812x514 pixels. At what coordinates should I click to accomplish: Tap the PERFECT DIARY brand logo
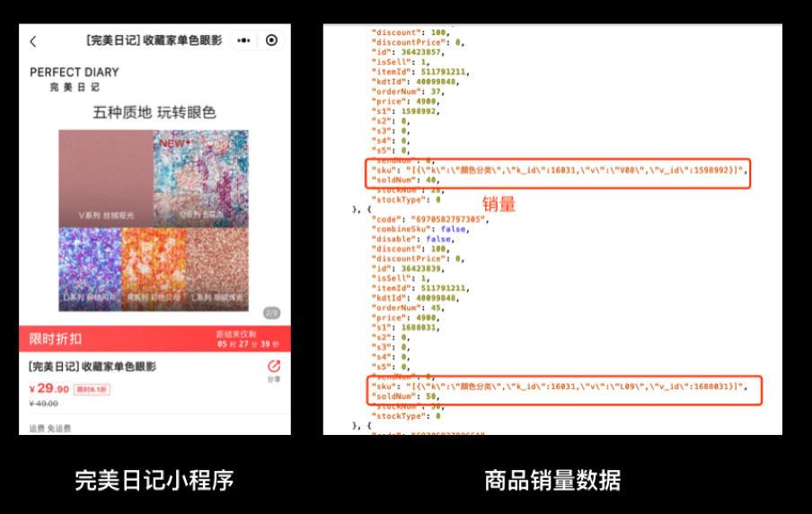coord(75,79)
